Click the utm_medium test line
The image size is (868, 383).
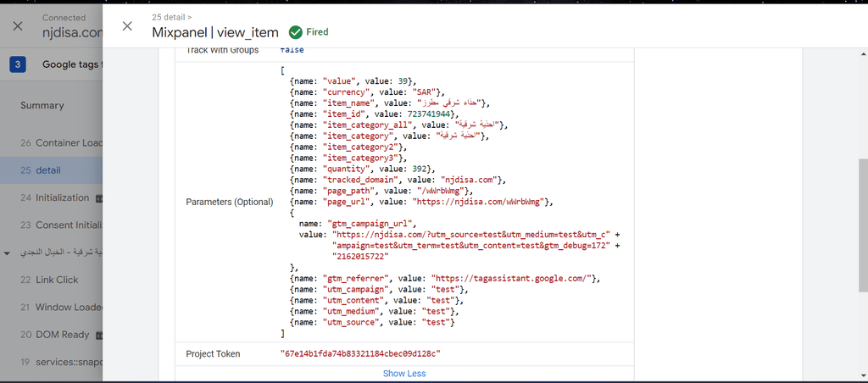coord(375,312)
